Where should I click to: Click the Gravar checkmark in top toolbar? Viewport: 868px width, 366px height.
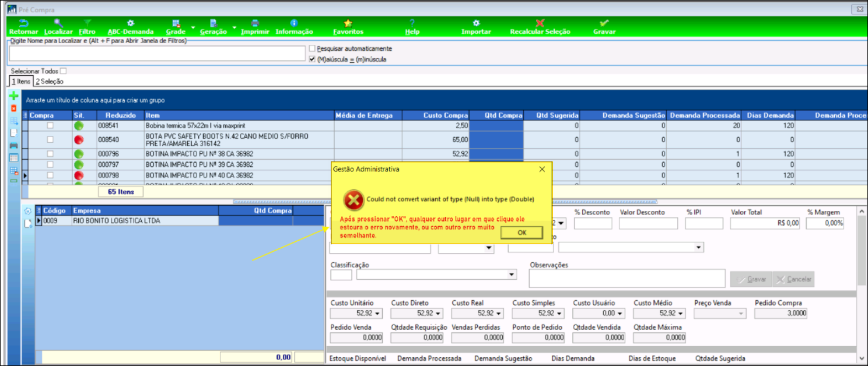(x=604, y=24)
